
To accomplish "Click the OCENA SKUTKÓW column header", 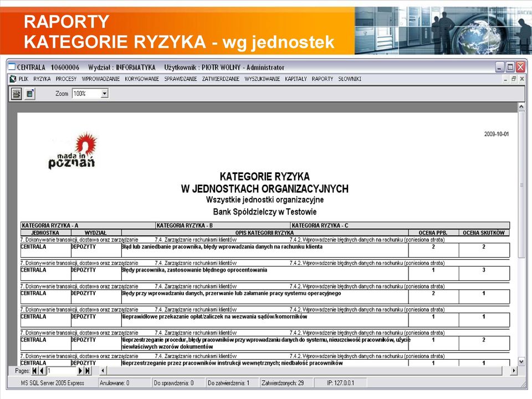I will (484, 233).
